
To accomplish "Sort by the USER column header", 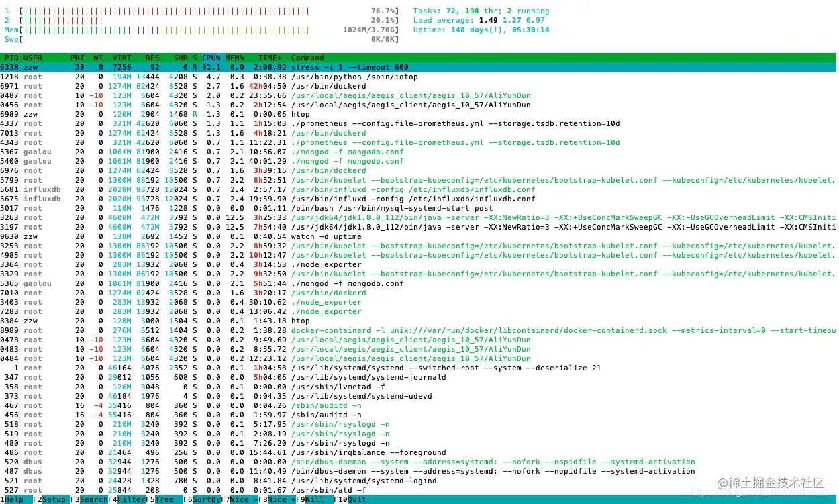I will (32, 58).
